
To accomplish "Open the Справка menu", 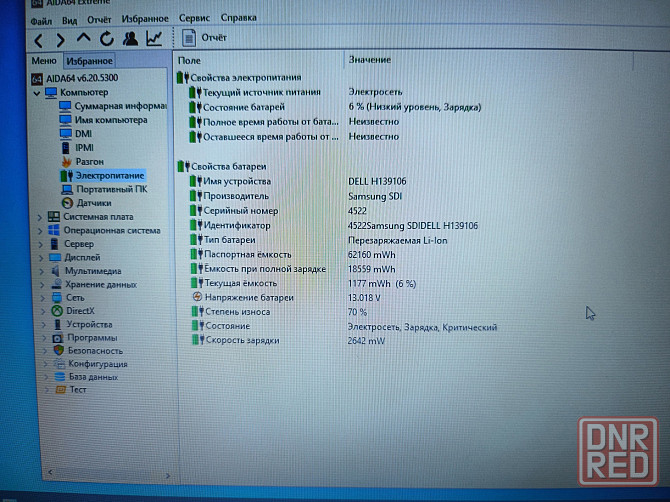I will pos(238,18).
